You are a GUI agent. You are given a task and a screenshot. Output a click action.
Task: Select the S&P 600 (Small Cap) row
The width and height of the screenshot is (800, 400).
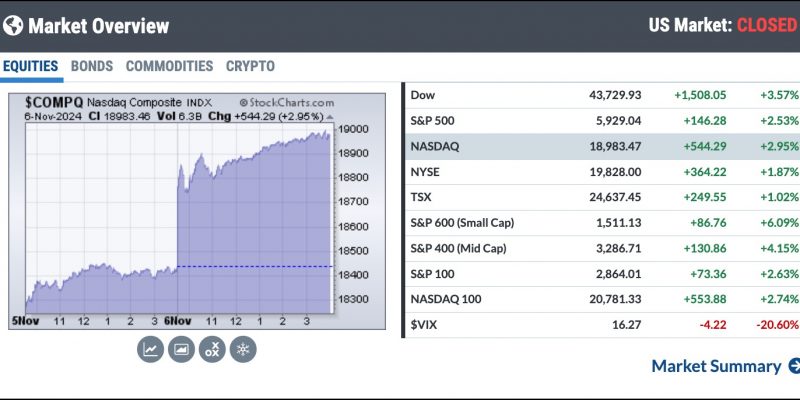602,223
